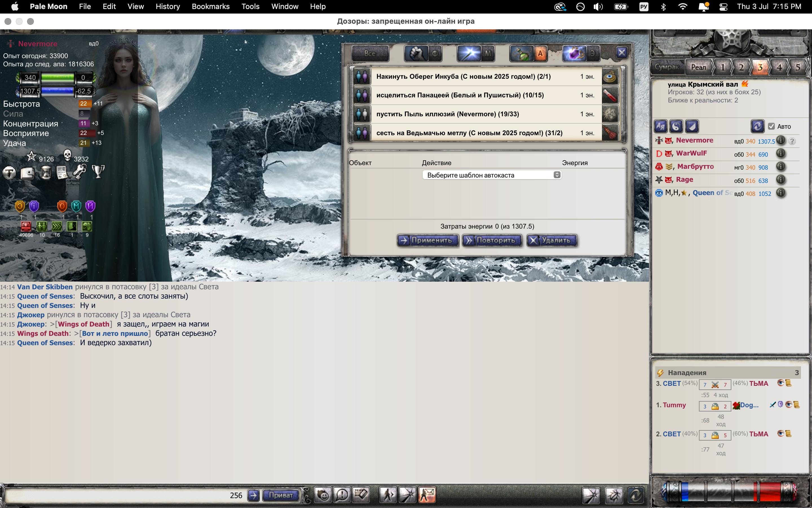This screenshot has width=812, height=508.
Task: Toggle the purple energy pouch filter
Action: pos(574,53)
